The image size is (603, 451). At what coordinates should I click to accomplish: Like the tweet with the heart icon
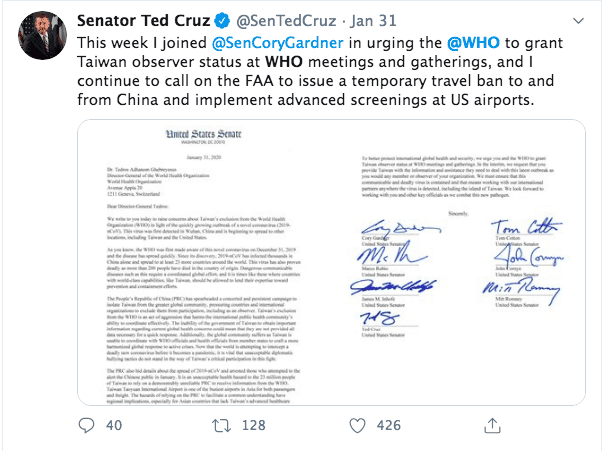pyautogui.click(x=356, y=427)
